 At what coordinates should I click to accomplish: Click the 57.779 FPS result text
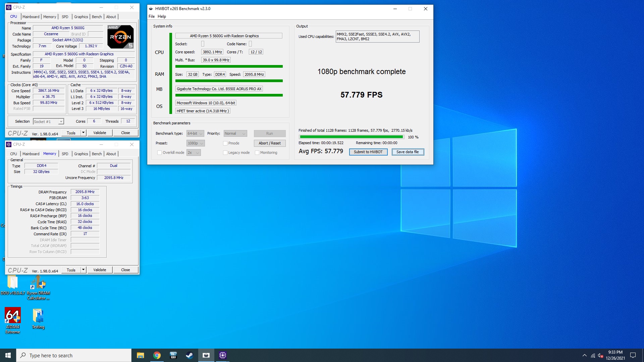coord(361,95)
